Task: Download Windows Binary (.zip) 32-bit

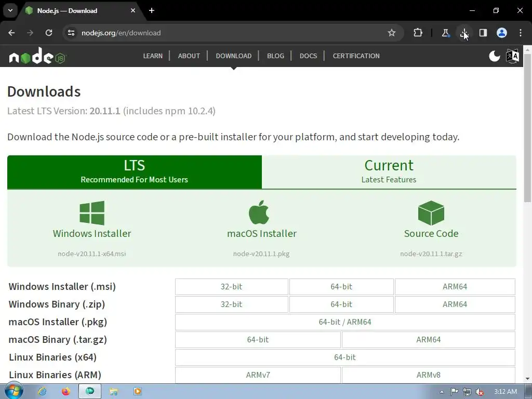Action: point(231,304)
